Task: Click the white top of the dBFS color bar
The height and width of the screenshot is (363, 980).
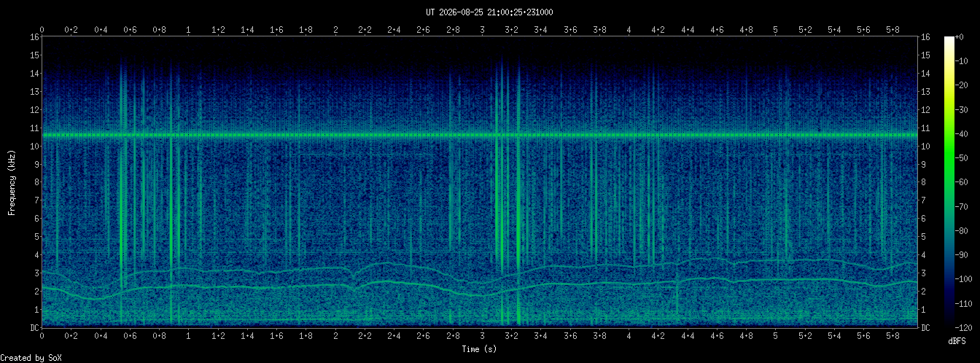Action: pos(949,40)
